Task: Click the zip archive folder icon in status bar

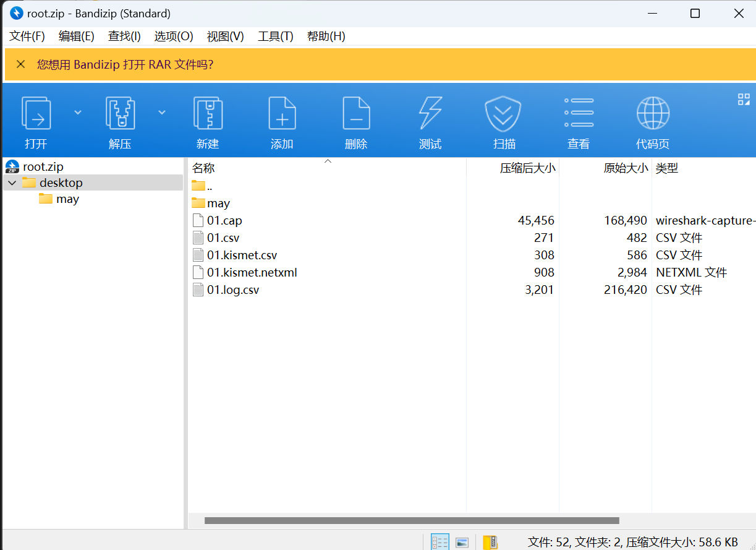Action: [490, 542]
